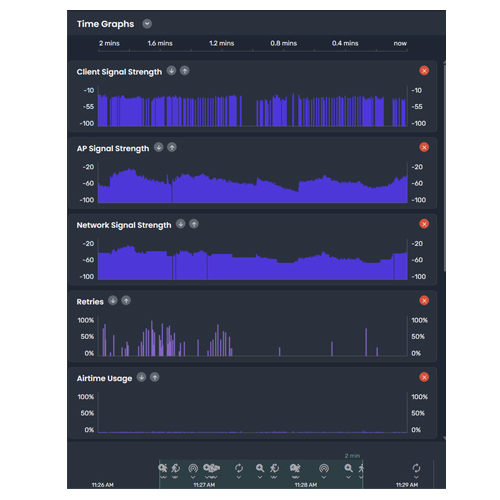Select running roam icon between 11:27 and 11:28

tap(274, 468)
